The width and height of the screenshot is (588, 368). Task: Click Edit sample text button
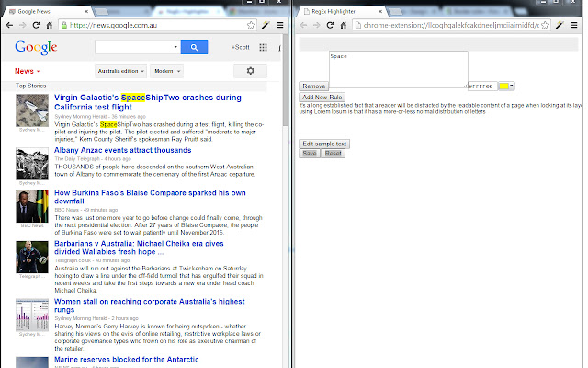tap(324, 144)
